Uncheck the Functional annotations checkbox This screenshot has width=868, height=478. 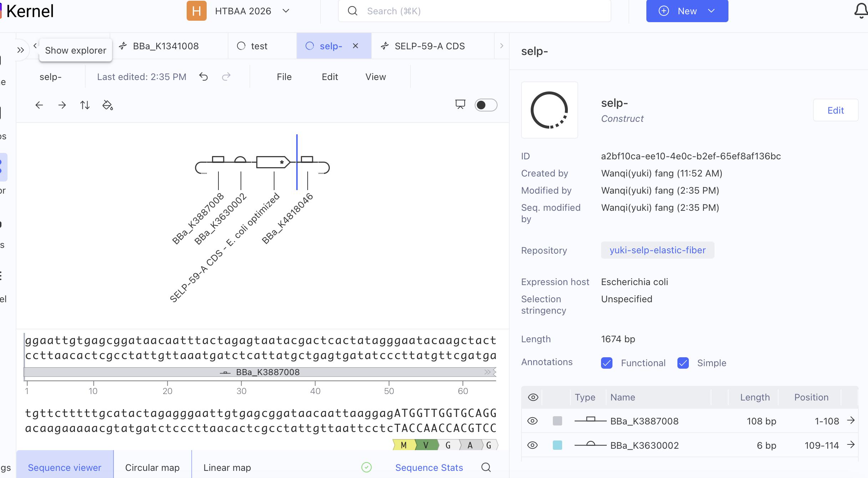[x=607, y=363]
